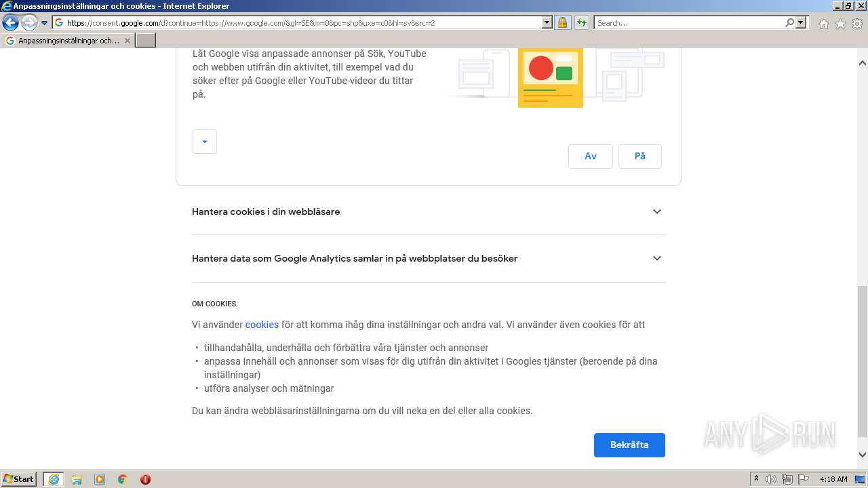Click the Search box in the toolbar
The image size is (868, 488).
point(689,23)
